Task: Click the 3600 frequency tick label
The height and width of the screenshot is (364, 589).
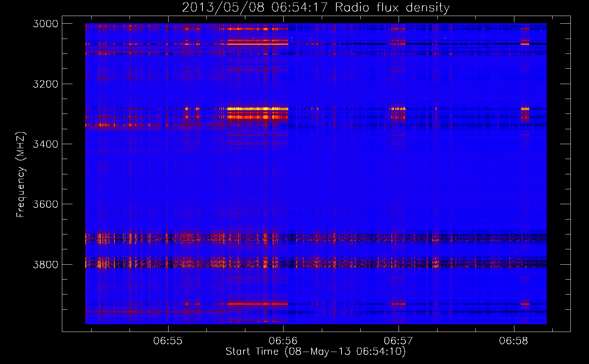Action: point(46,204)
